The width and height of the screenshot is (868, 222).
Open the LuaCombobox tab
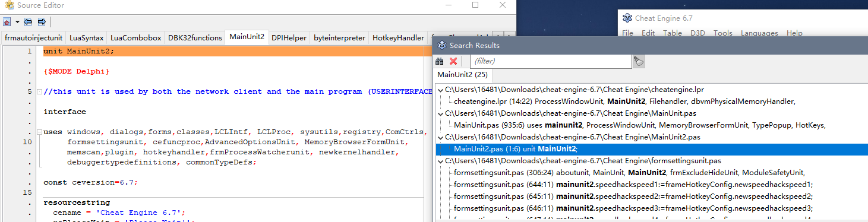click(135, 38)
